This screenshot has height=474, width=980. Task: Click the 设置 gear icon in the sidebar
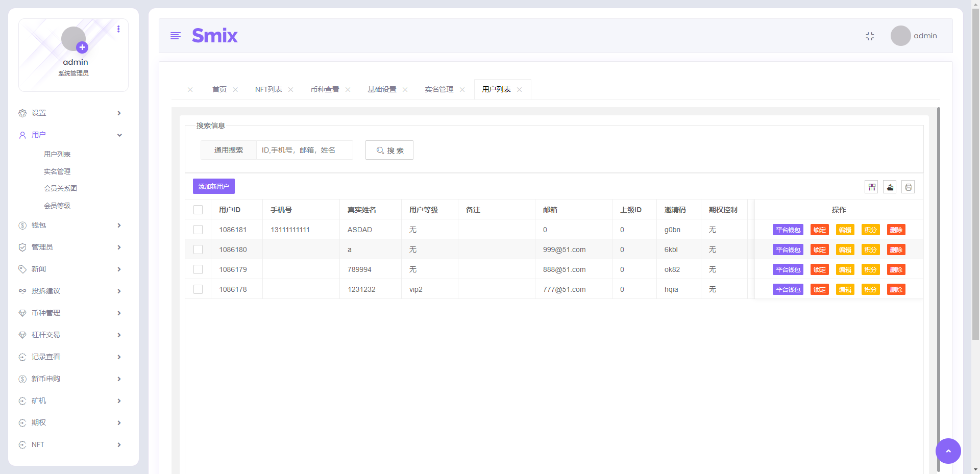point(22,113)
